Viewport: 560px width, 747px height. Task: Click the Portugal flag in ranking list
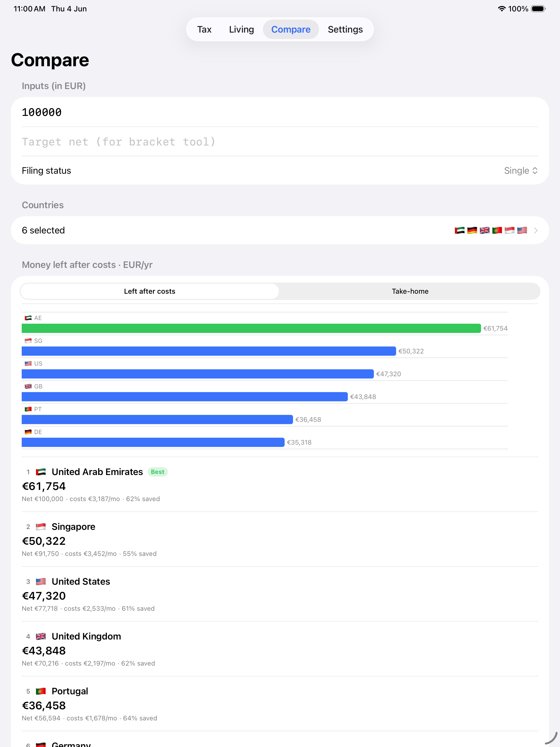(41, 691)
